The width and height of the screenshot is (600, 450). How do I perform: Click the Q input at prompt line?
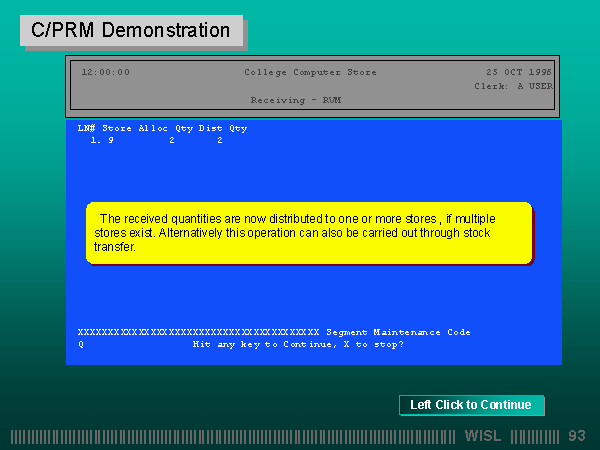81,345
